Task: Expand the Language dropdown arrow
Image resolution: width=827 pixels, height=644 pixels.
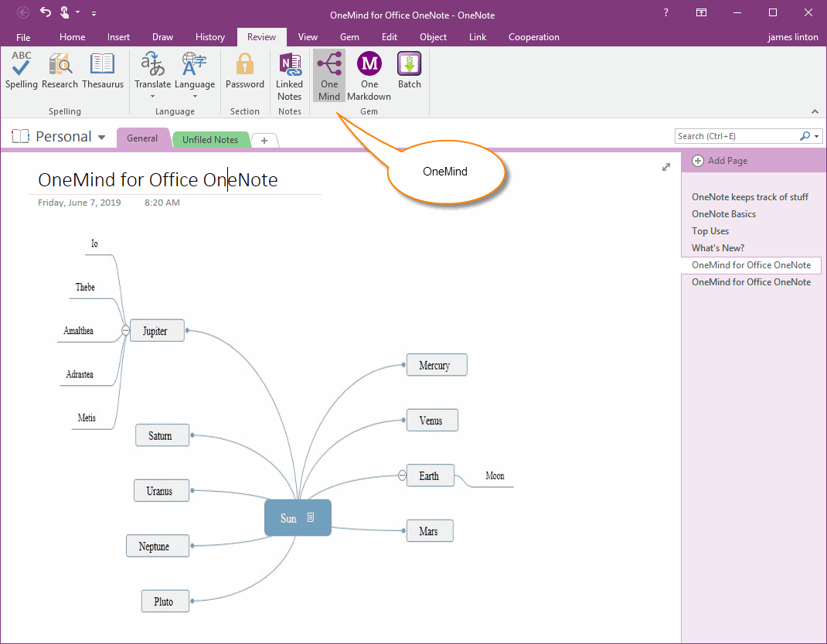Action: coord(195,97)
